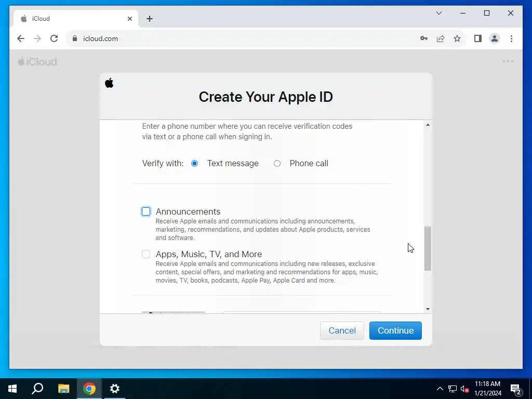This screenshot has height=399, width=532.
Task: Share this page via share icon
Action: (441, 38)
